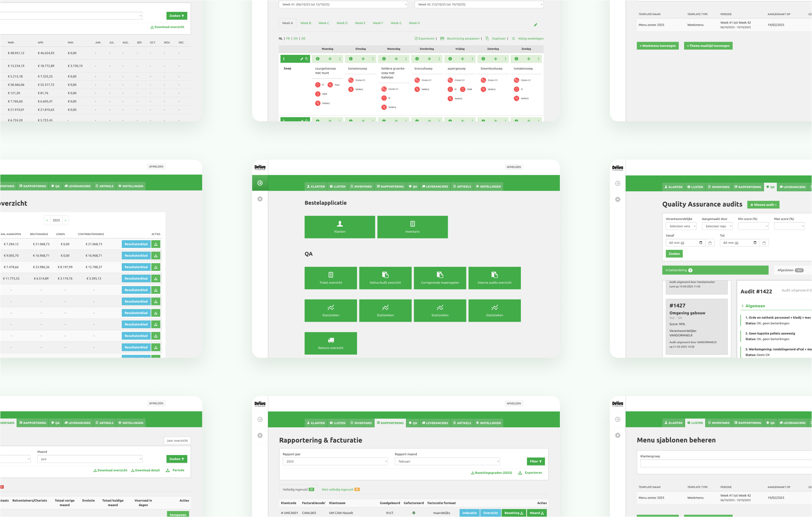Click the Klantengroep input field

pyautogui.click(x=726, y=464)
